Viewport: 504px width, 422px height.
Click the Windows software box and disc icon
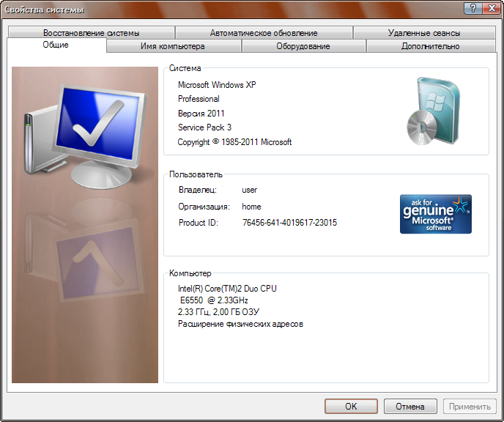433,111
